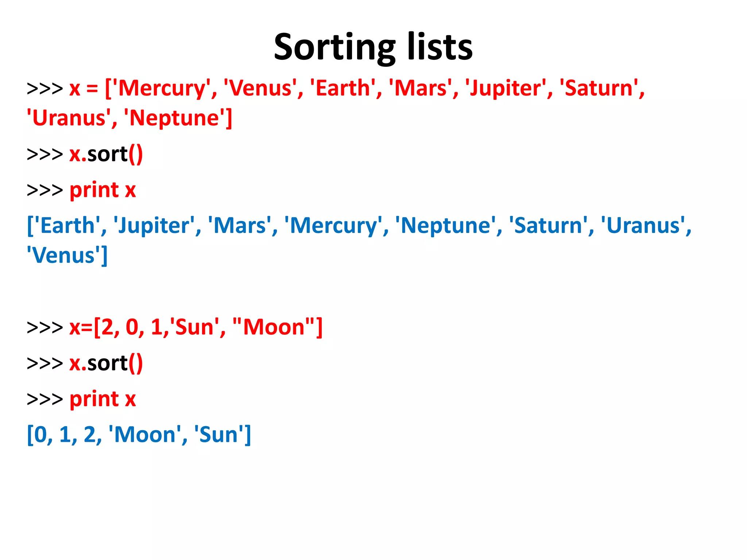Click the red 'Neptune' text
The width and height of the screenshot is (747, 560).
click(x=175, y=118)
